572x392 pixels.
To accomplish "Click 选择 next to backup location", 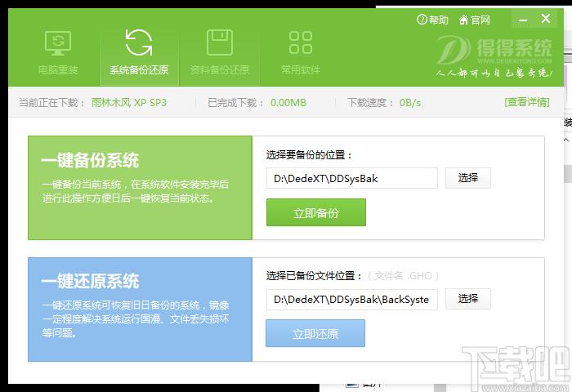I will click(x=468, y=178).
